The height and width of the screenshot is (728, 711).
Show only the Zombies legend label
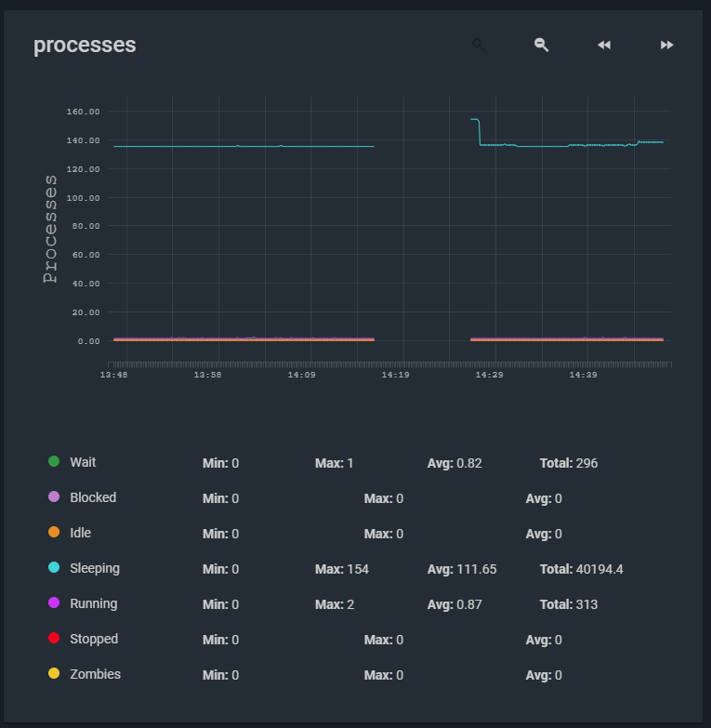point(95,674)
